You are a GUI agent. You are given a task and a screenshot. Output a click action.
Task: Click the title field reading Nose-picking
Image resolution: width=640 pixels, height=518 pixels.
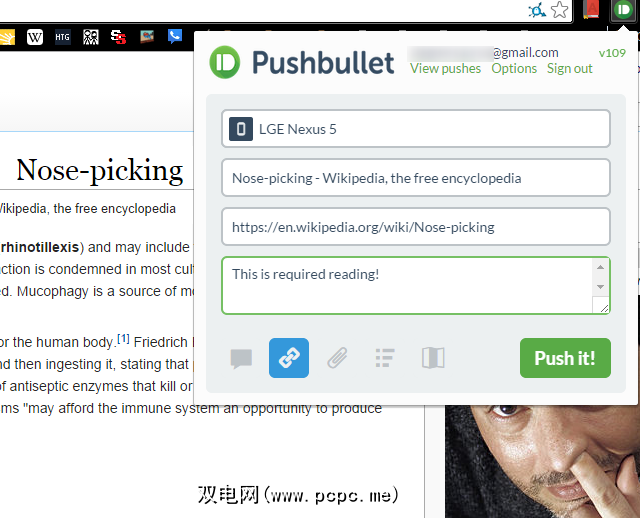click(x=416, y=178)
